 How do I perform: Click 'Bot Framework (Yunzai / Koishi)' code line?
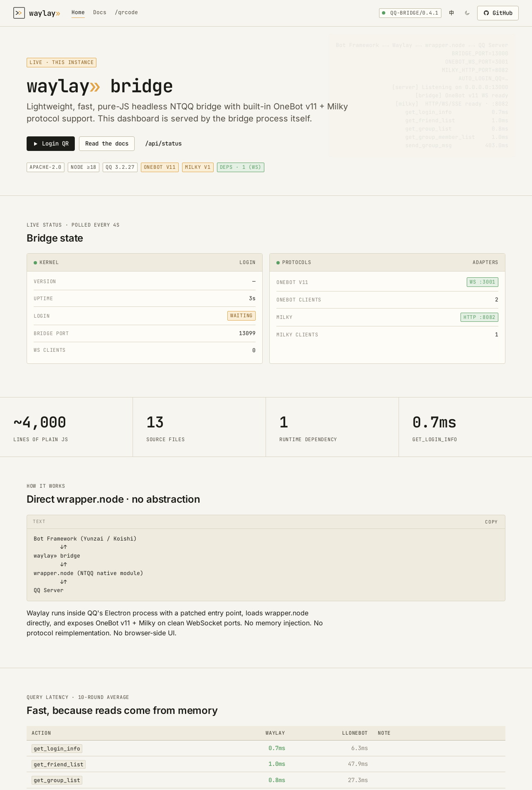(85, 539)
